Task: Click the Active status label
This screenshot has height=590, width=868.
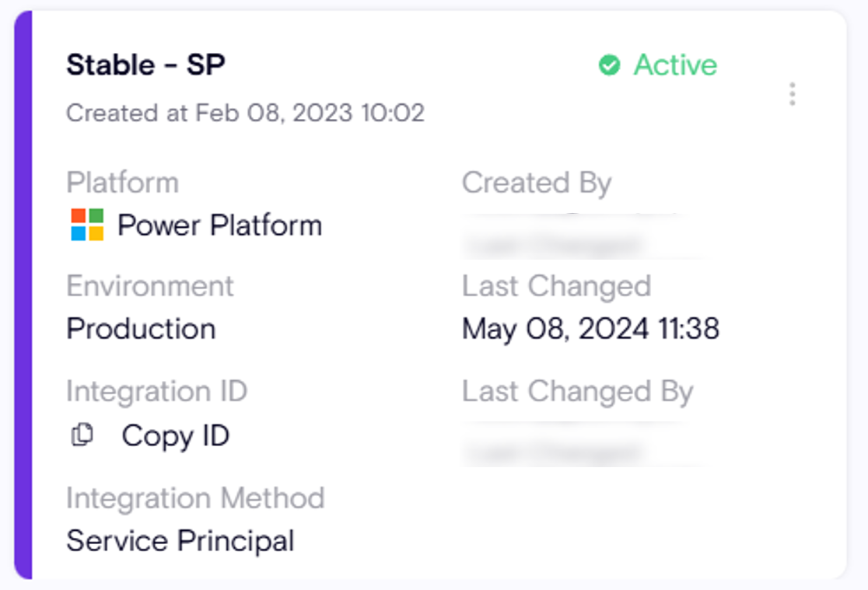Action: 675,65
